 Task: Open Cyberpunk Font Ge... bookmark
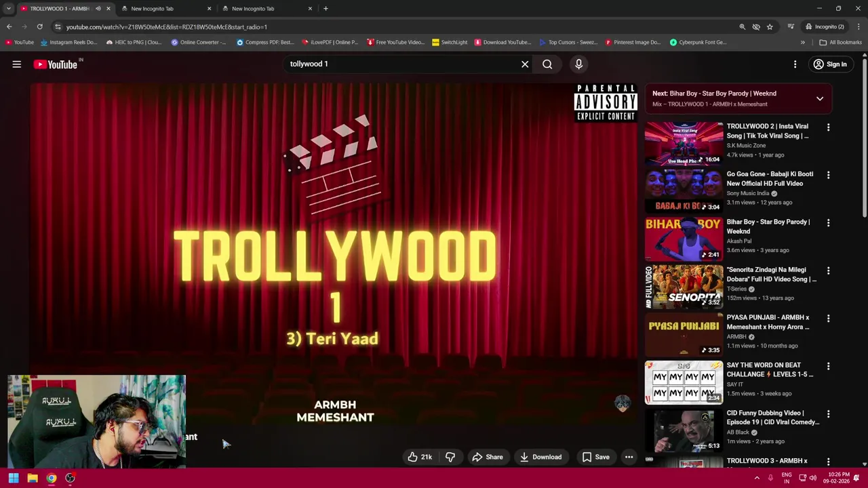pyautogui.click(x=698, y=42)
